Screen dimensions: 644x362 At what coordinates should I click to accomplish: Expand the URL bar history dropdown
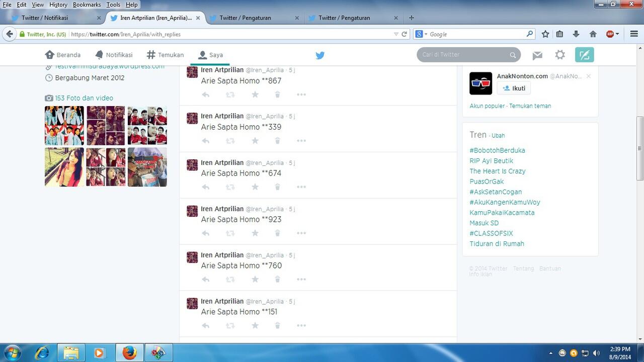tap(396, 34)
